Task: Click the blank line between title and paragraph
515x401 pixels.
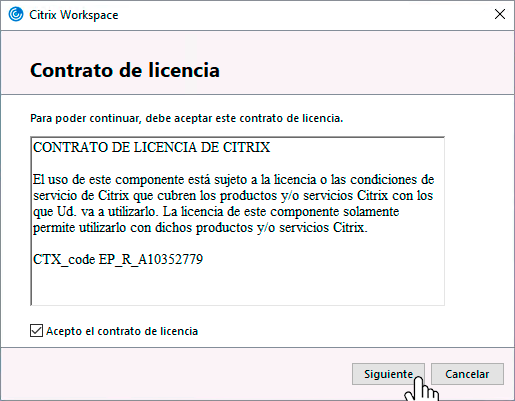Action: point(237,163)
